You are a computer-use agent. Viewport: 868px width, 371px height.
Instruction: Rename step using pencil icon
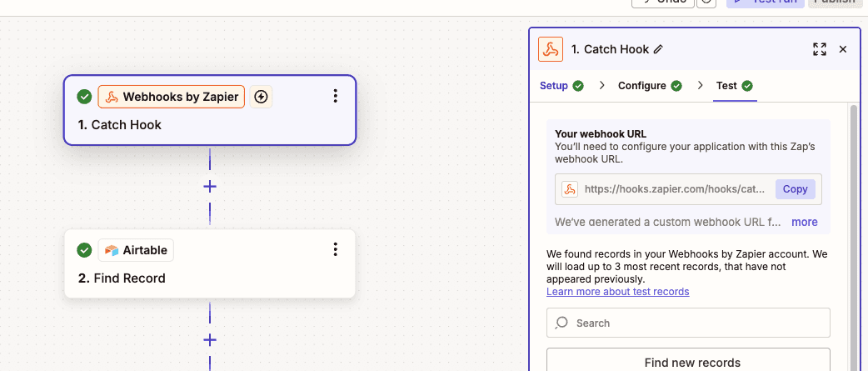pos(658,49)
